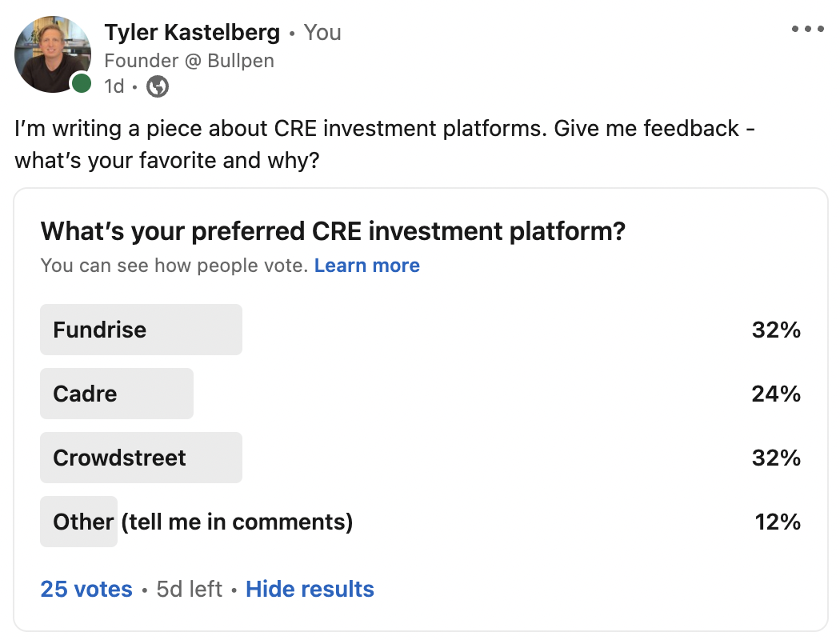Image resolution: width=840 pixels, height=640 pixels.
Task: View the 25 votes list
Action: (x=86, y=589)
